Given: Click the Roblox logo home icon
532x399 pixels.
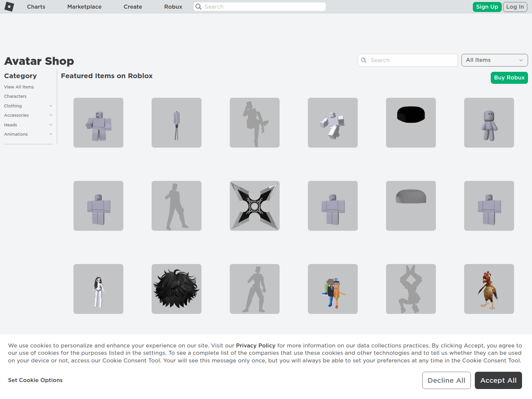Looking at the screenshot, I should coord(9,7).
